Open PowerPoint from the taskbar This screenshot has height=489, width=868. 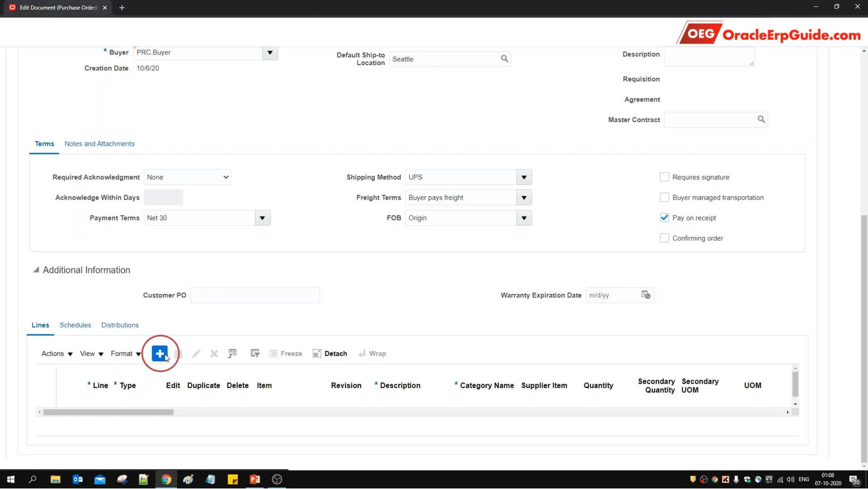coord(255,479)
